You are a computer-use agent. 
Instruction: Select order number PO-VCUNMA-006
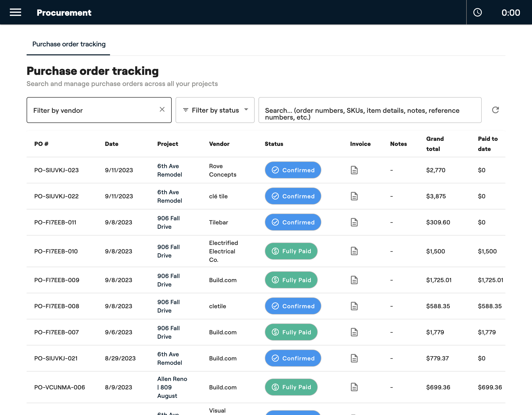(x=60, y=387)
